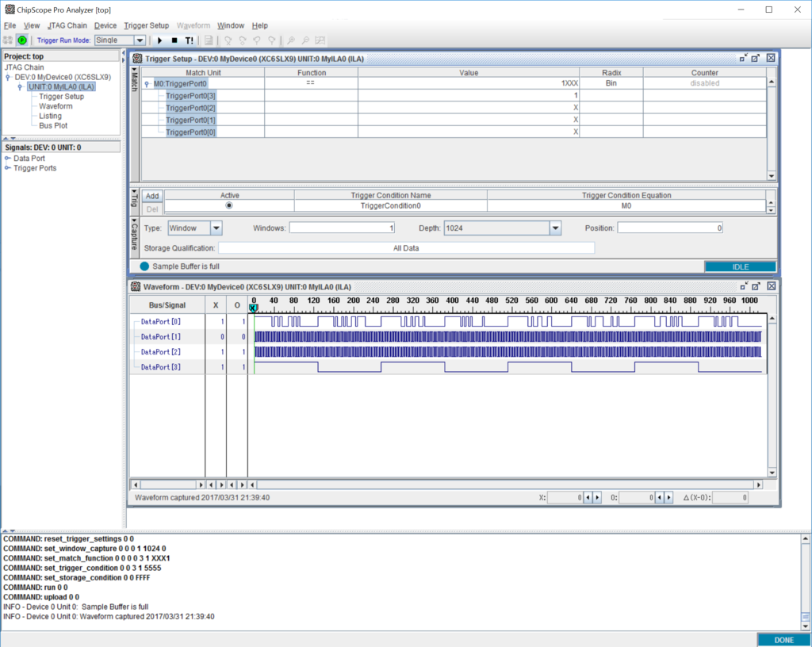This screenshot has width=812, height=647.
Task: Click the go to O cursor icon
Action: [243, 40]
